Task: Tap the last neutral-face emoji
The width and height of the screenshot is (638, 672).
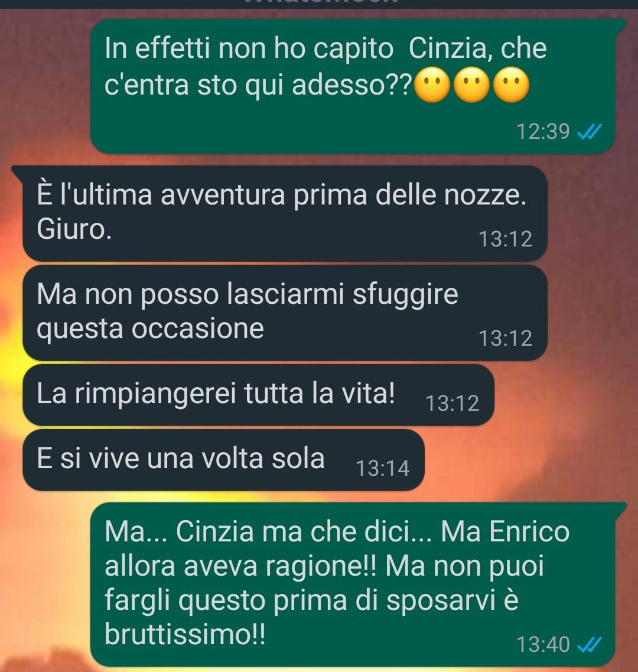Action: coord(511,85)
